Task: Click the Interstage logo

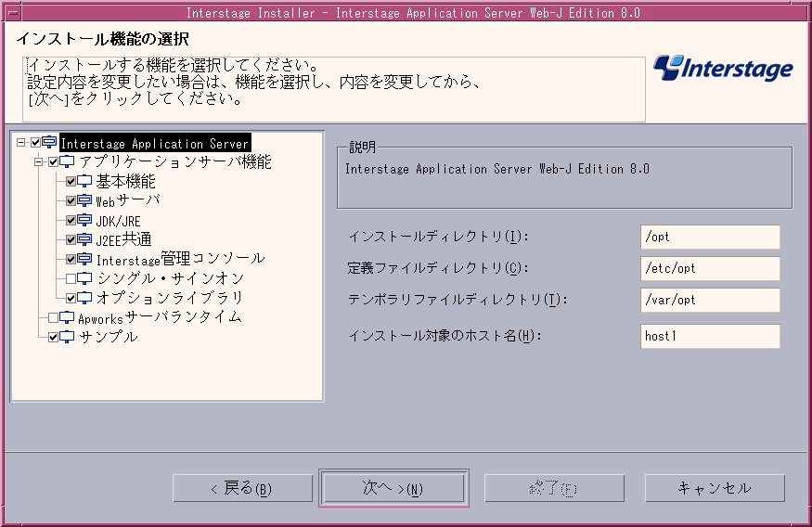Action: tap(723, 68)
